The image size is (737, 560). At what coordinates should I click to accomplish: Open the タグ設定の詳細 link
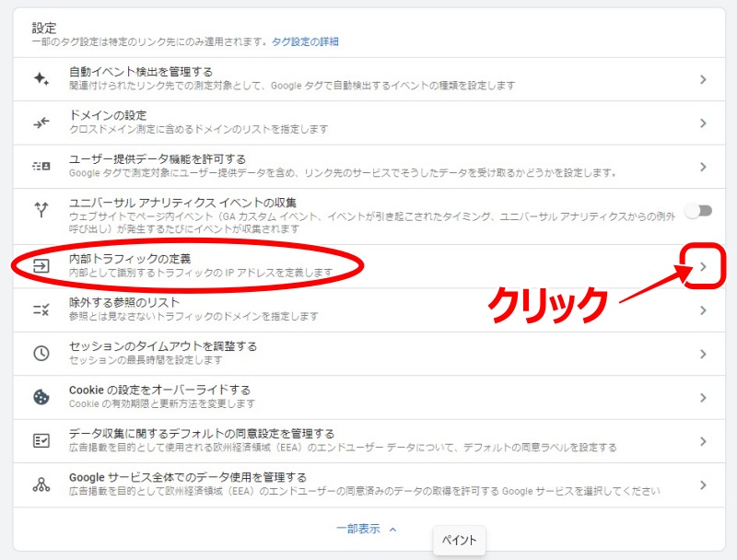point(305,41)
